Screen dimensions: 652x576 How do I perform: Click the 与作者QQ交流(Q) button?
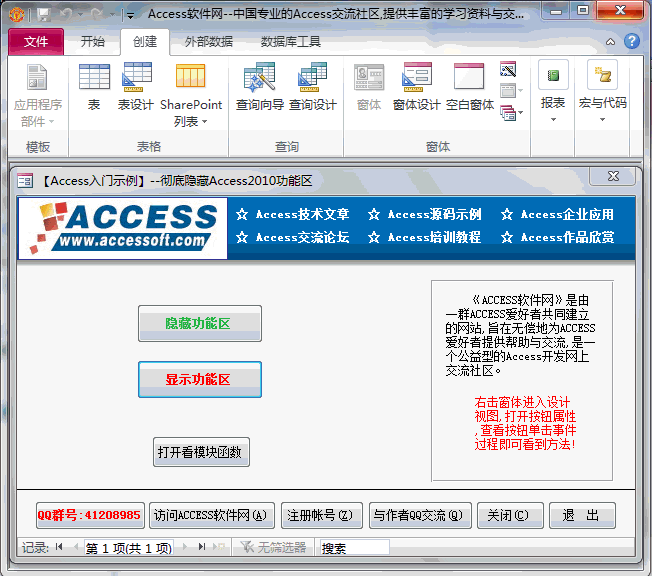click(420, 516)
